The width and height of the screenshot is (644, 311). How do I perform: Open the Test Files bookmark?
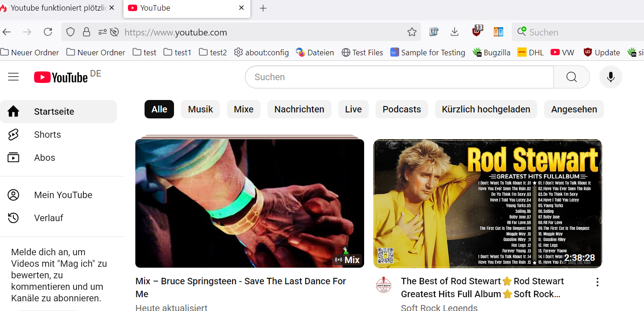(x=362, y=53)
